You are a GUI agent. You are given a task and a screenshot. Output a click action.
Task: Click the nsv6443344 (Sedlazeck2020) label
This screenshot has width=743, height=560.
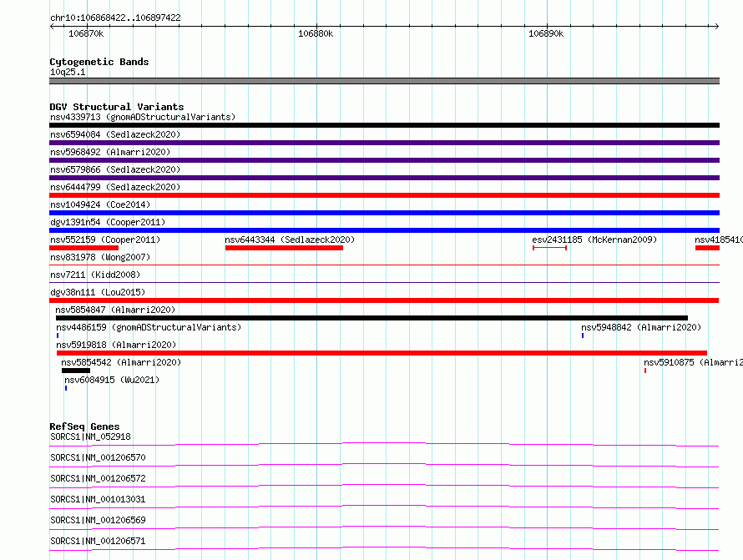290,240
